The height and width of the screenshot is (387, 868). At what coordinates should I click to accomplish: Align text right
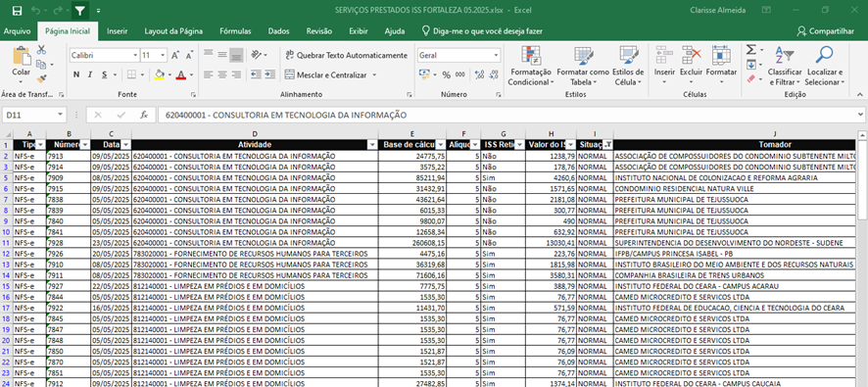pos(236,74)
